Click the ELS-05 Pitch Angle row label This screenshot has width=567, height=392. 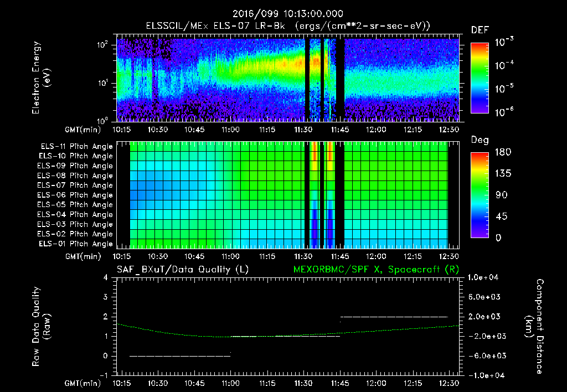tap(75, 205)
